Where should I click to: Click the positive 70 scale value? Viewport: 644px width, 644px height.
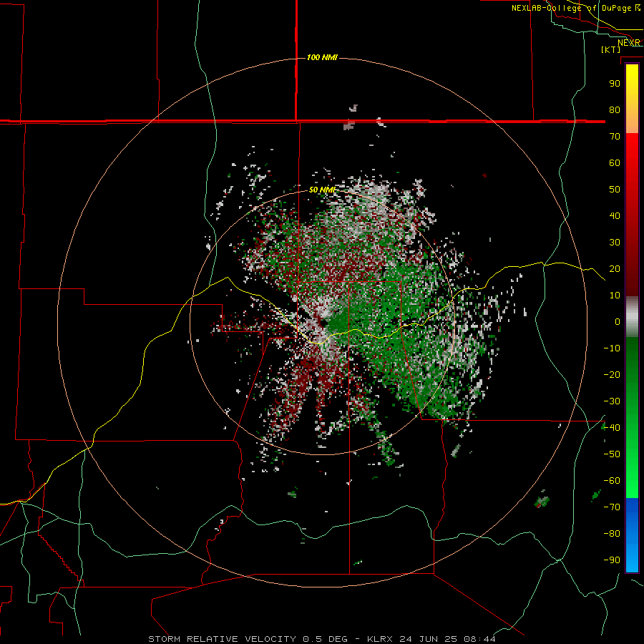pyautogui.click(x=615, y=137)
